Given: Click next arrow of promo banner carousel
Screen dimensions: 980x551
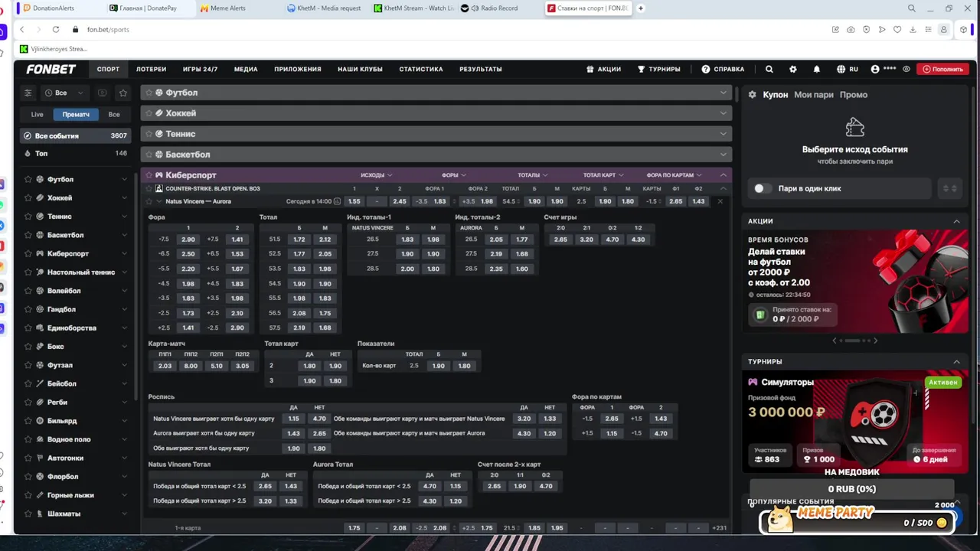Looking at the screenshot, I should [x=875, y=341].
